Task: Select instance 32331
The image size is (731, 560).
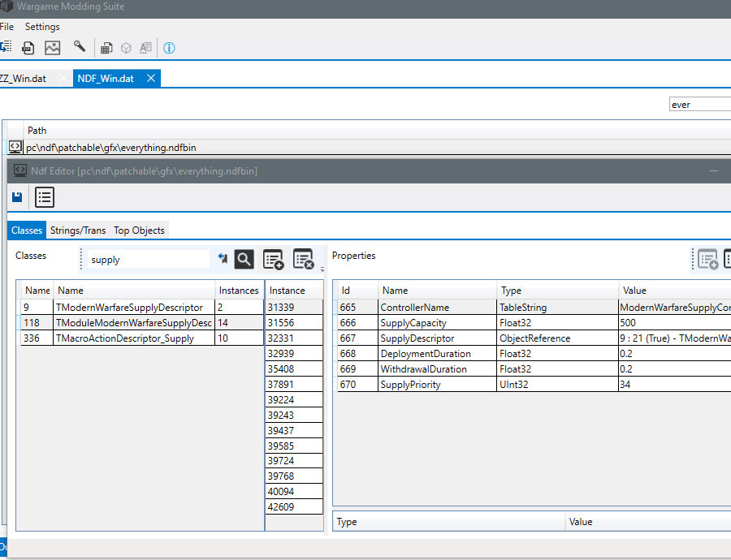Action: [294, 338]
